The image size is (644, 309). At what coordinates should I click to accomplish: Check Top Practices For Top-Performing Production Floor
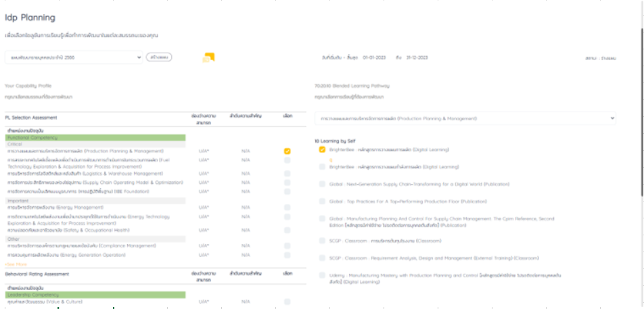click(x=323, y=201)
